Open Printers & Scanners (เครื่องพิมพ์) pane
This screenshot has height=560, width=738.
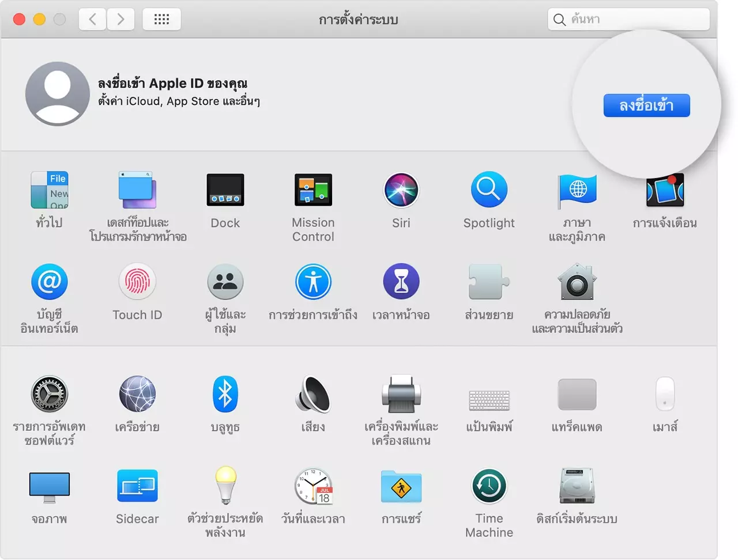click(401, 394)
